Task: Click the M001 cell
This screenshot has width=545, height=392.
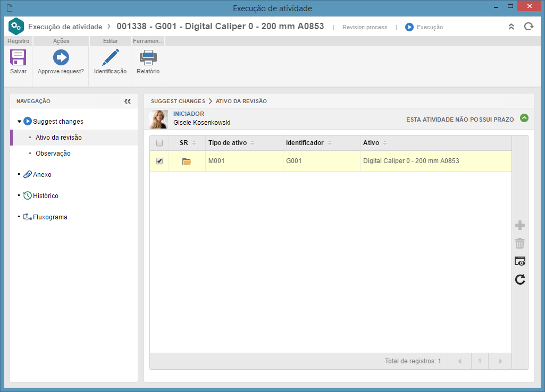Action: click(245, 161)
